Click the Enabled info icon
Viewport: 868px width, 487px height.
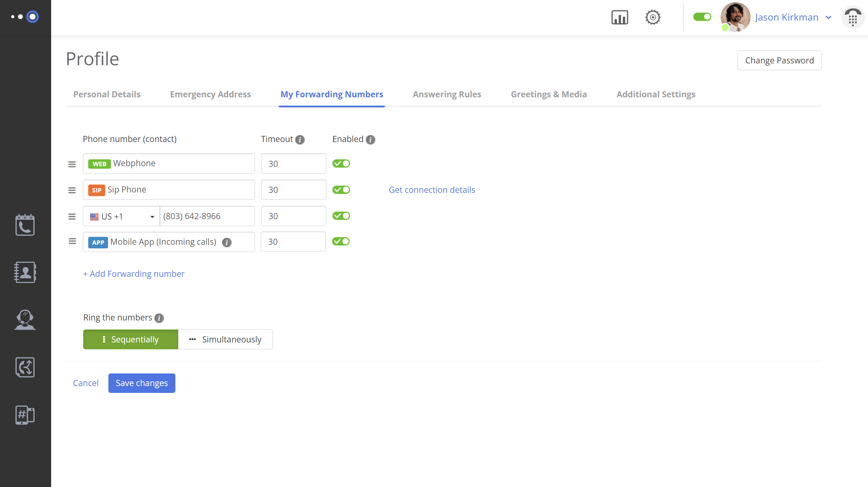coord(371,140)
